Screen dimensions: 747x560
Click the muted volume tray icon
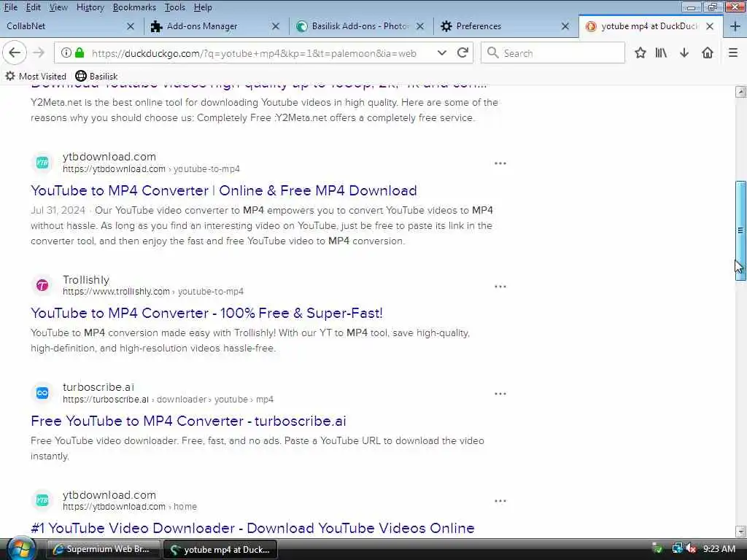point(691,549)
